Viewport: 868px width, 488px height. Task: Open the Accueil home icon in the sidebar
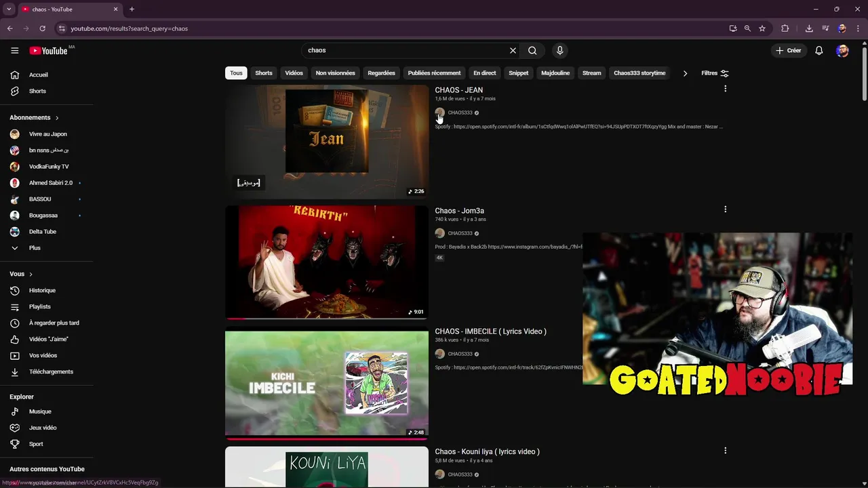[15, 75]
